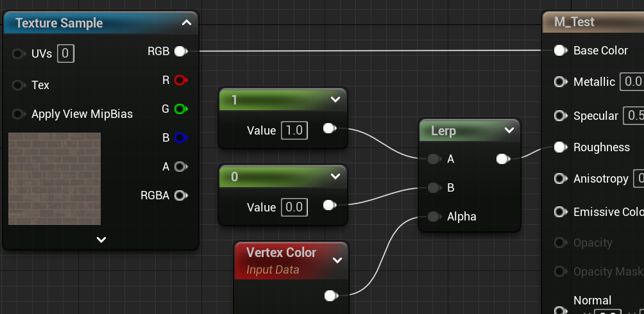This screenshot has width=644, height=314.
Task: Click the Apply View MipBias input pin
Action: click(18, 114)
